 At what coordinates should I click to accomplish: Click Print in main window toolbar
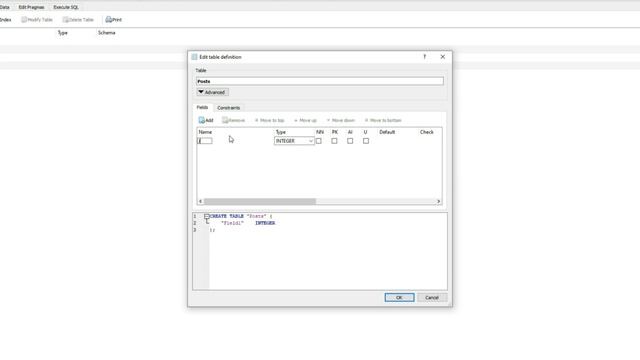click(113, 20)
